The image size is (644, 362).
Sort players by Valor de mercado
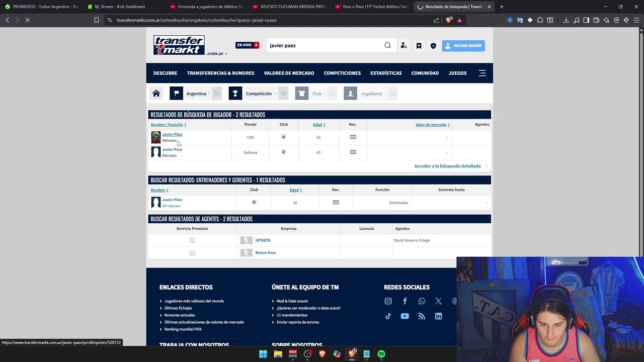click(x=433, y=125)
